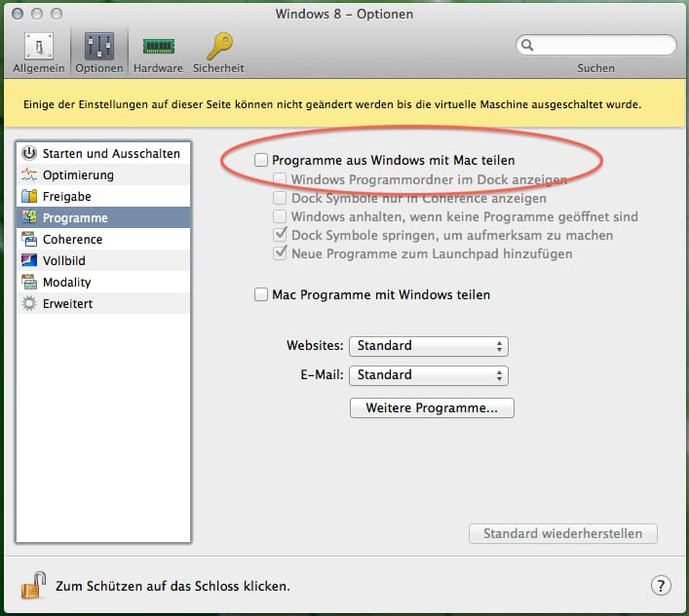This screenshot has height=616, width=689.
Task: Open the E-Mail dropdown menu
Action: [429, 375]
